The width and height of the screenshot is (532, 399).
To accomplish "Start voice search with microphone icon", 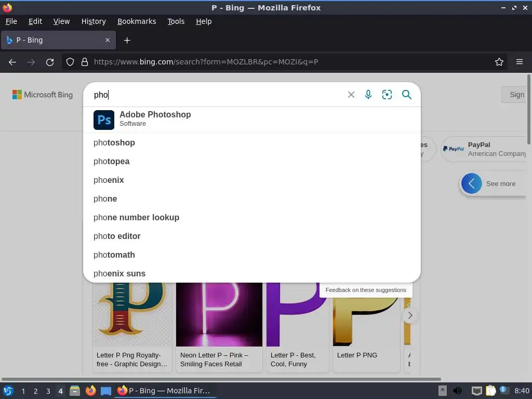I will tap(368, 95).
